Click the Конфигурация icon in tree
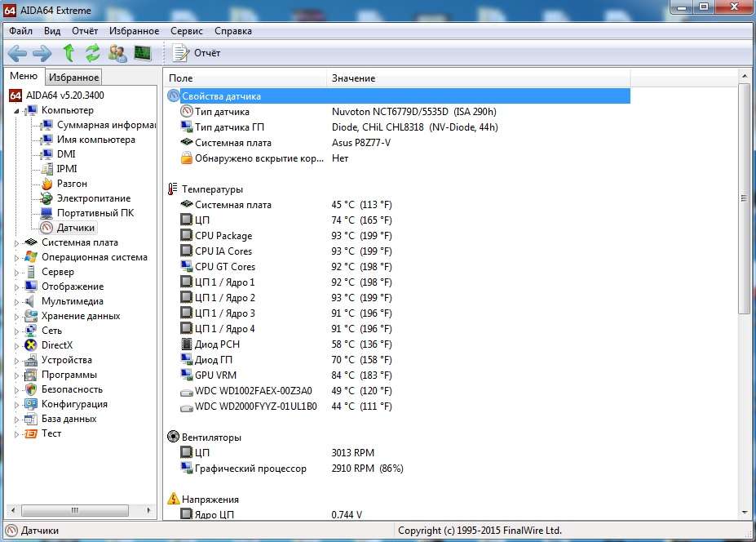756x542 pixels. (x=31, y=404)
